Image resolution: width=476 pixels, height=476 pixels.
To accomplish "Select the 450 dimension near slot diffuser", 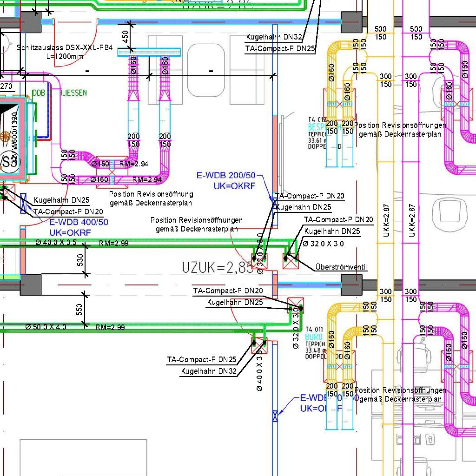I will pos(125,37).
